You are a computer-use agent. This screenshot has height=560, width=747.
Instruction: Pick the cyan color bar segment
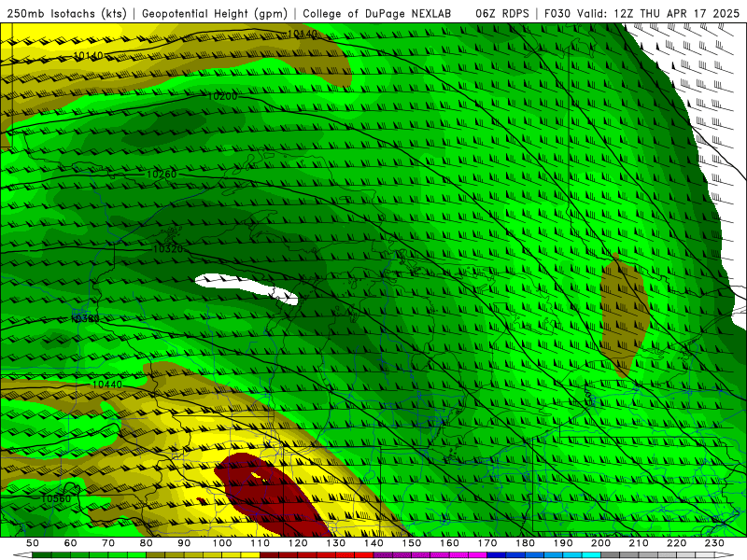point(592,555)
